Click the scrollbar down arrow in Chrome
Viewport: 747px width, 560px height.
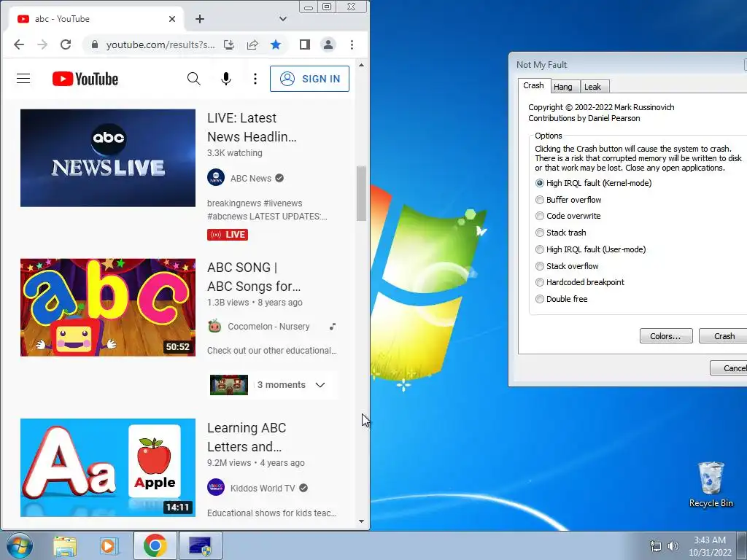tap(362, 521)
